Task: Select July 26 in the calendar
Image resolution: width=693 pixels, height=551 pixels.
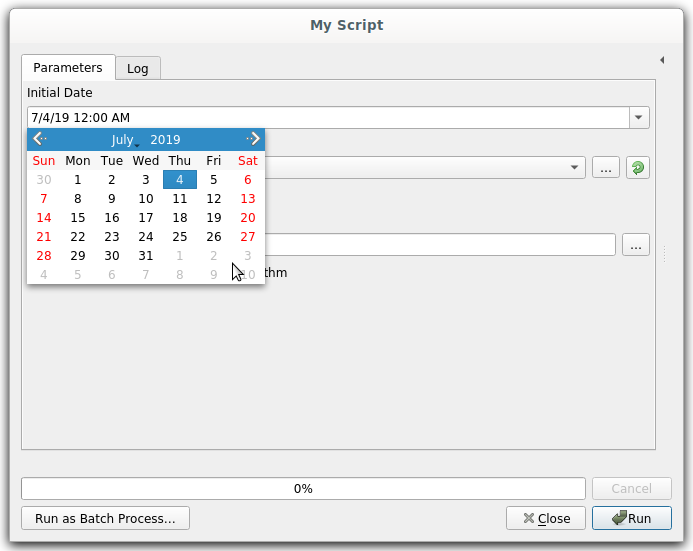Action: (214, 236)
